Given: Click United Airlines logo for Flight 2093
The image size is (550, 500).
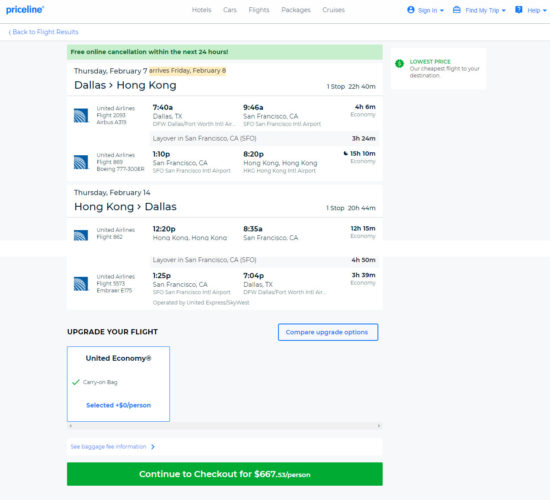Looking at the screenshot, I should pyautogui.click(x=81, y=115).
